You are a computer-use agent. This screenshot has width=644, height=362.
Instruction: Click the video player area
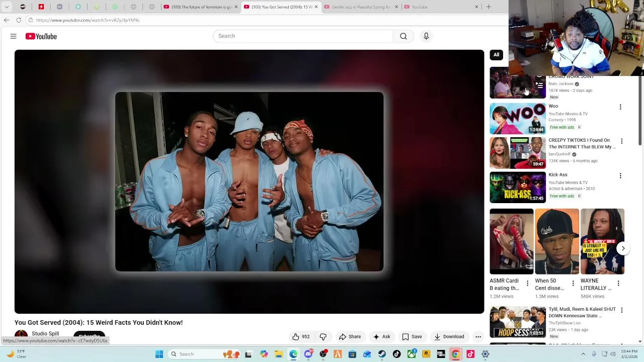click(x=249, y=182)
